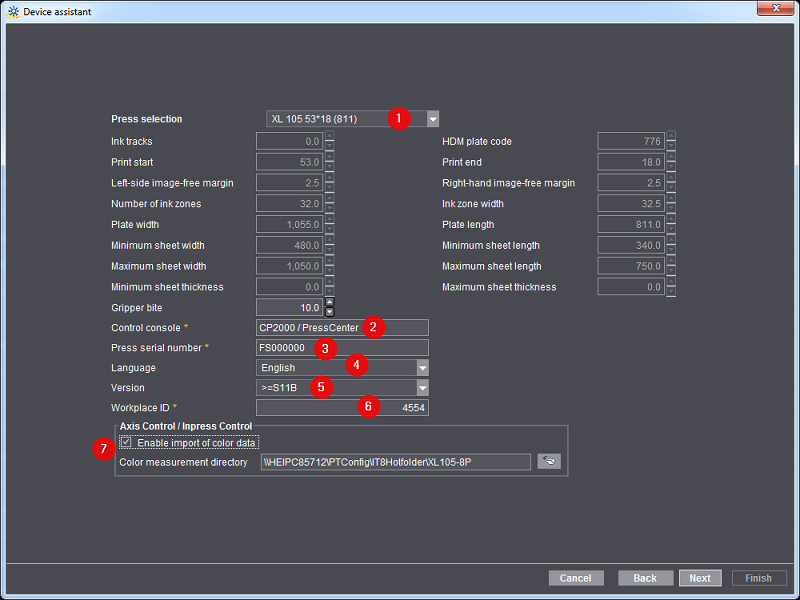The height and width of the screenshot is (600, 800).
Task: Expand the Version dropdown showing >=S11B
Action: click(422, 387)
